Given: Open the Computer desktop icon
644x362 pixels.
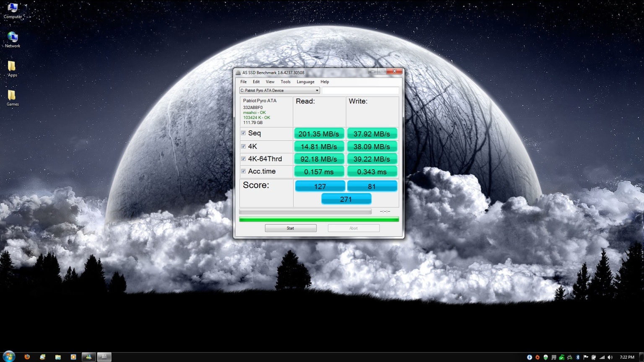Looking at the screenshot, I should coord(13,11).
